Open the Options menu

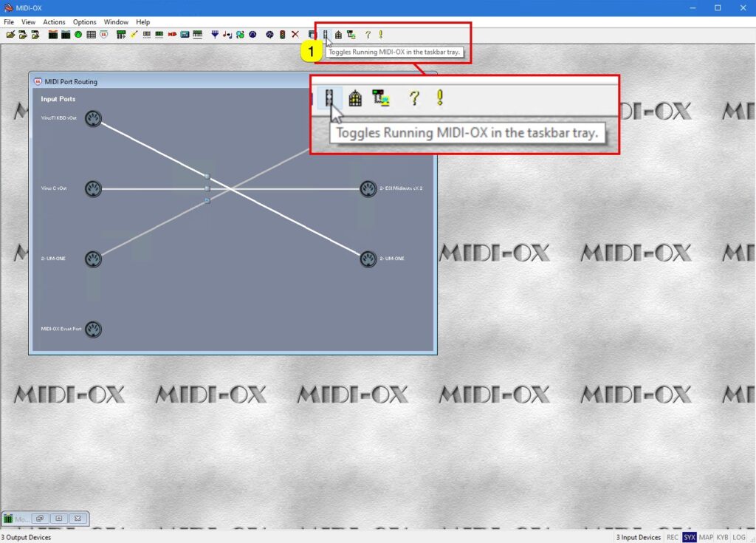coord(84,21)
